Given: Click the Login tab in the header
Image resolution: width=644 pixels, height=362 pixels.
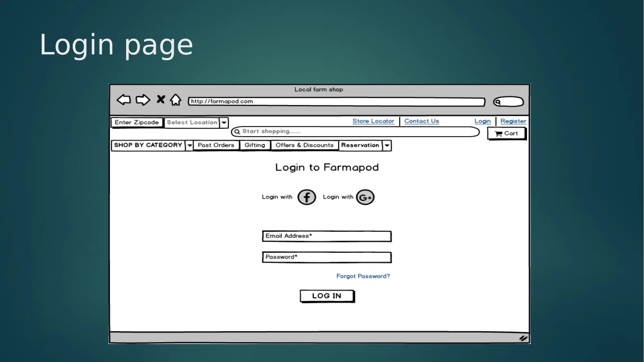Looking at the screenshot, I should click(x=482, y=121).
